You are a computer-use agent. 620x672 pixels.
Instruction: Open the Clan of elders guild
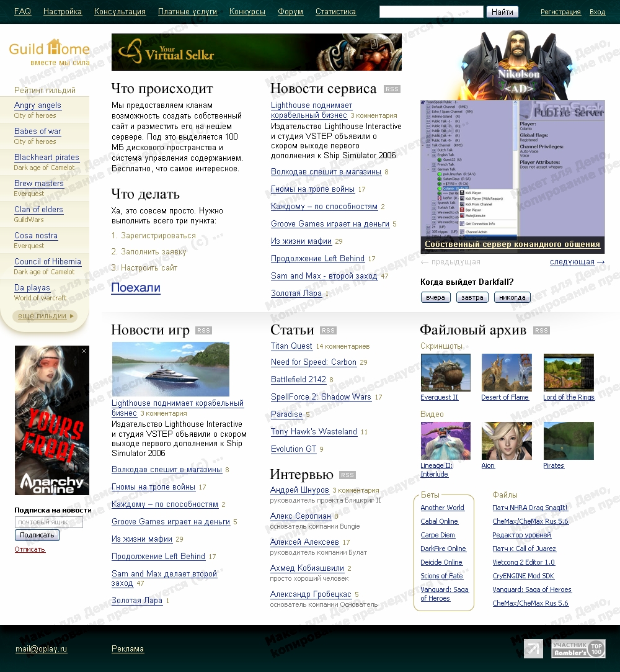pyautogui.click(x=38, y=210)
